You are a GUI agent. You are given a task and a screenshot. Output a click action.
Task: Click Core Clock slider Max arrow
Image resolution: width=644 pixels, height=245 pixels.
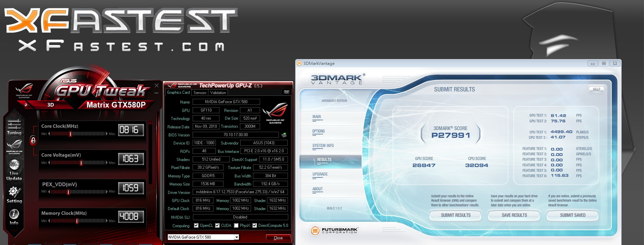point(107,134)
